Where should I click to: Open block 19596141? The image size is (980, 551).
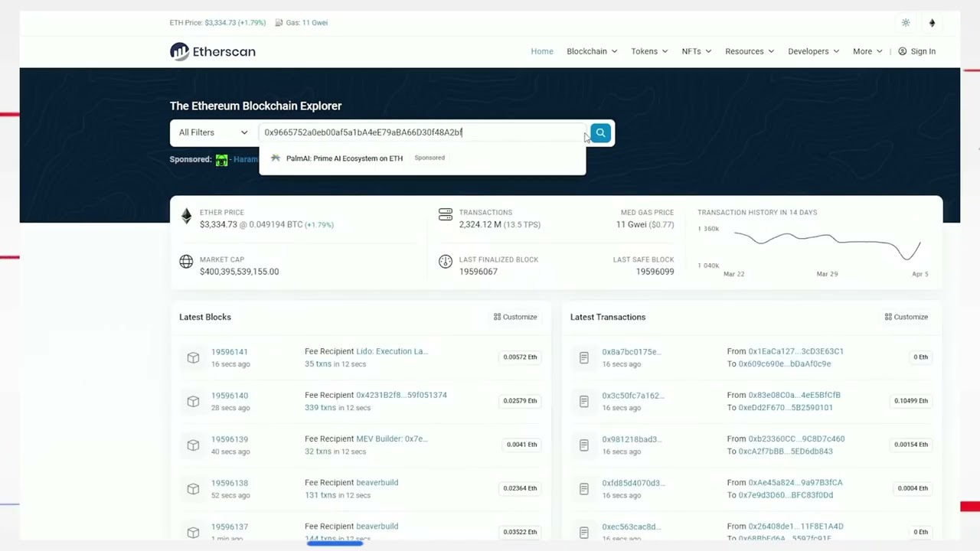229,352
